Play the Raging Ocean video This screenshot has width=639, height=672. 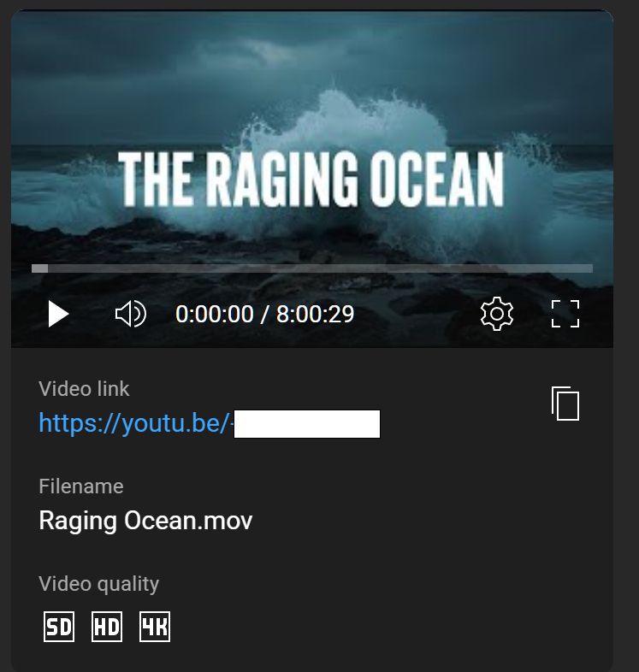[58, 314]
